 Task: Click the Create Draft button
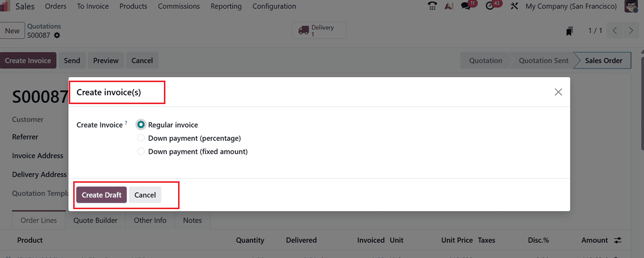pyautogui.click(x=101, y=195)
